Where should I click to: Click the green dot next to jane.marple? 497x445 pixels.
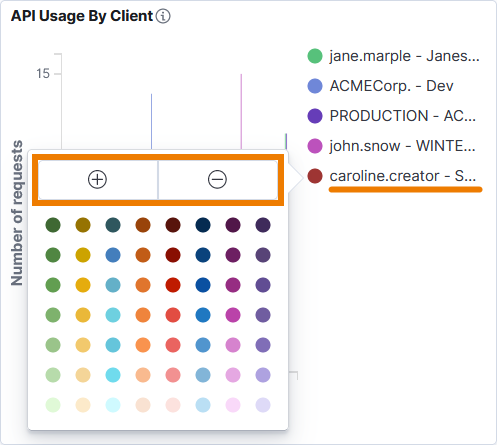pos(315,56)
